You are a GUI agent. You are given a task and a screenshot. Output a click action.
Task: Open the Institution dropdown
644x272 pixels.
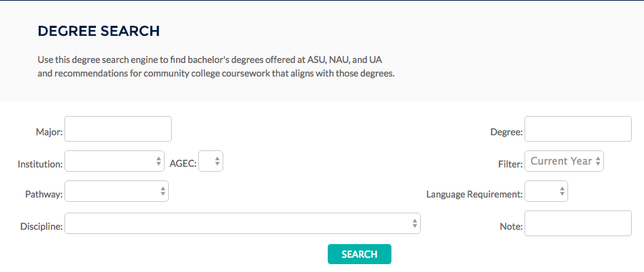(x=114, y=161)
